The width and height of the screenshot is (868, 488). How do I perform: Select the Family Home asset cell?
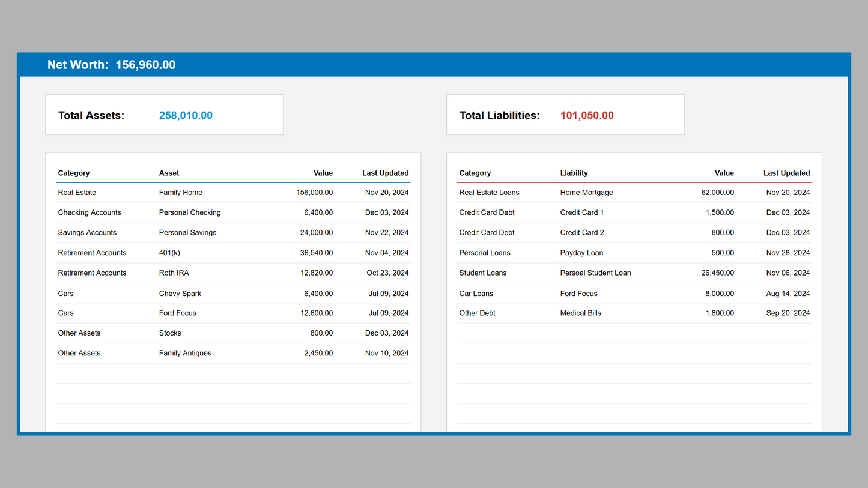pos(180,193)
